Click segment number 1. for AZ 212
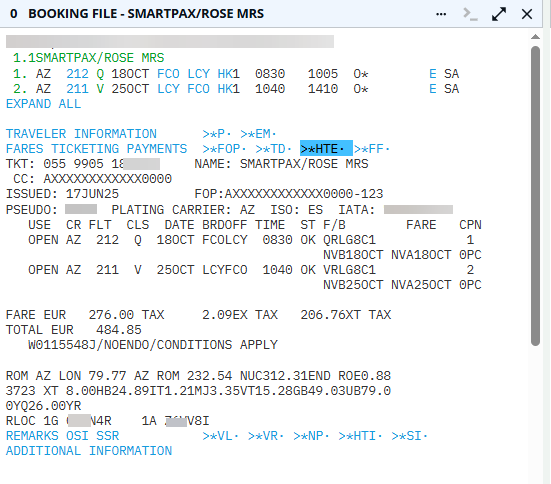Image resolution: width=551 pixels, height=484 pixels. pyautogui.click(x=20, y=74)
